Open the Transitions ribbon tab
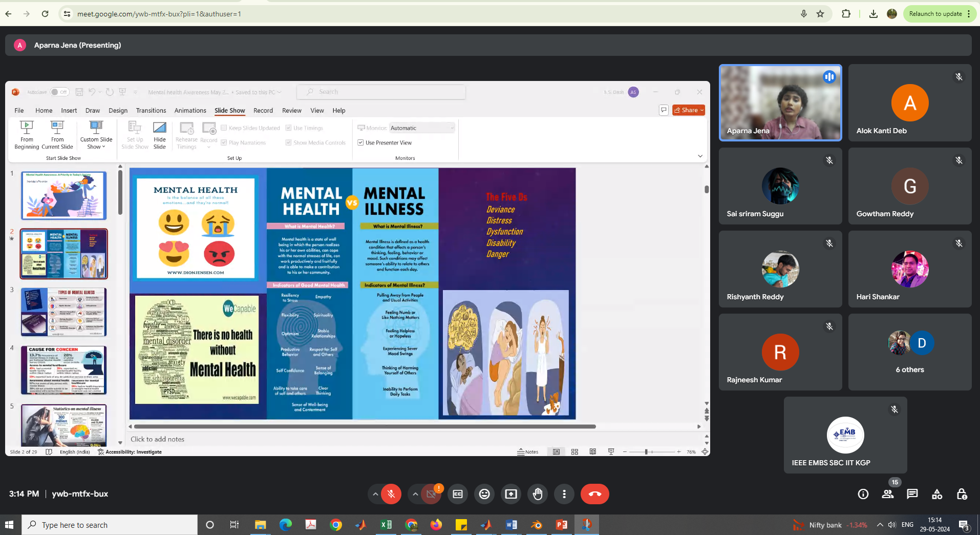 coord(151,110)
